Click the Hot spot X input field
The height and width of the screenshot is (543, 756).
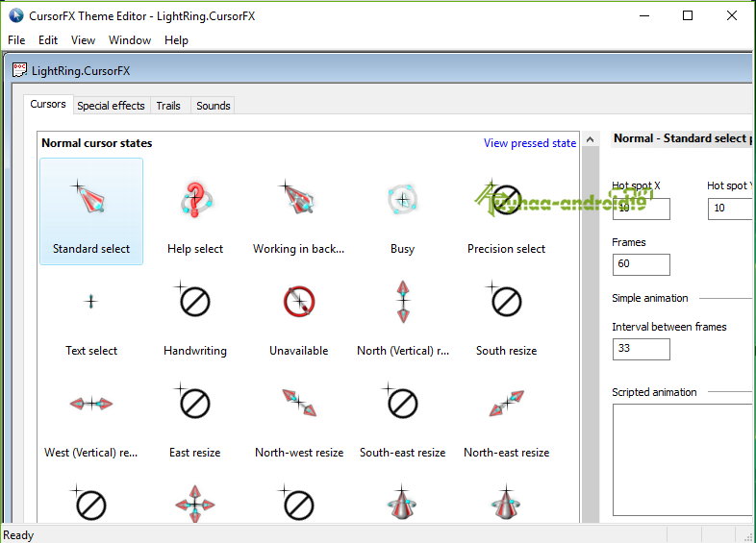(x=641, y=209)
